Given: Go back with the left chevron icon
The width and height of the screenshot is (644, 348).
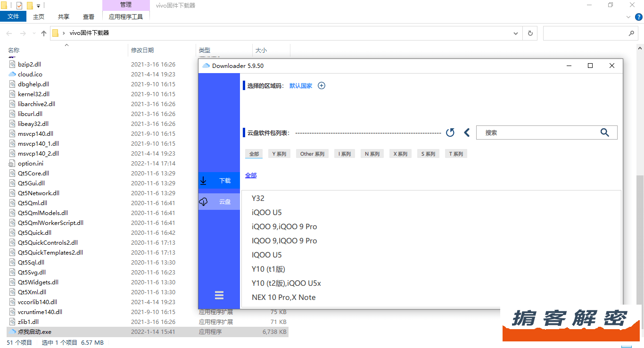Looking at the screenshot, I should [467, 133].
